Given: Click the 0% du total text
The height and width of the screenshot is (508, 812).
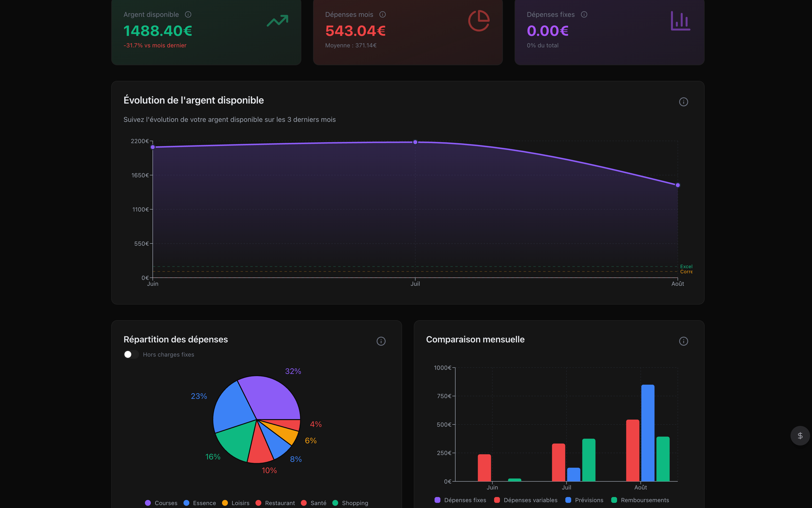Looking at the screenshot, I should coord(543,45).
